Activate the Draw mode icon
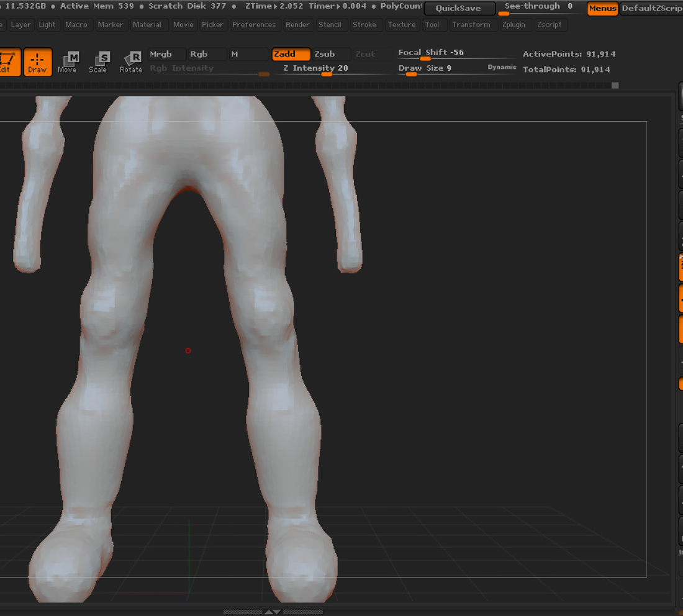This screenshot has height=616, width=683. 37,62
